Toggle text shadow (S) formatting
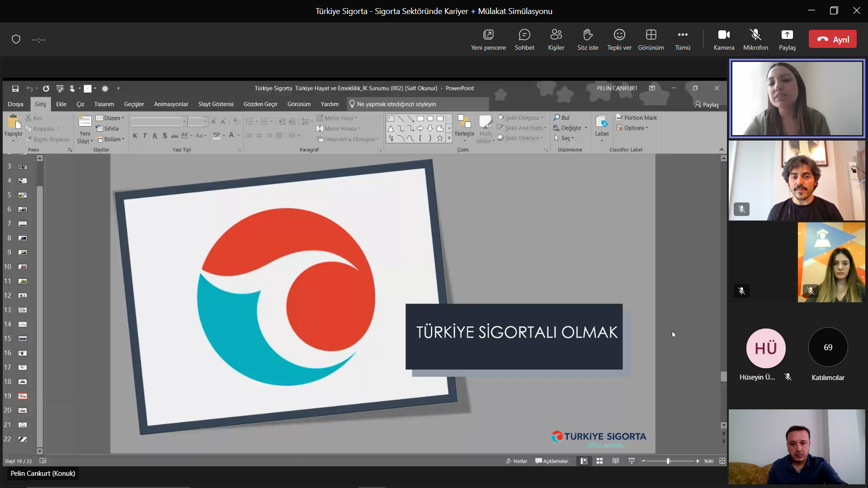868x488 pixels. [x=165, y=136]
